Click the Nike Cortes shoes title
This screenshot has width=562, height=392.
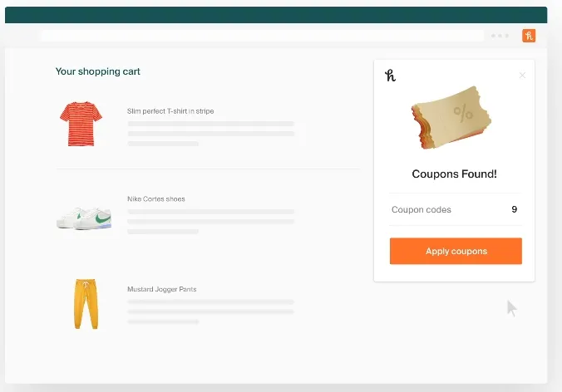156,199
